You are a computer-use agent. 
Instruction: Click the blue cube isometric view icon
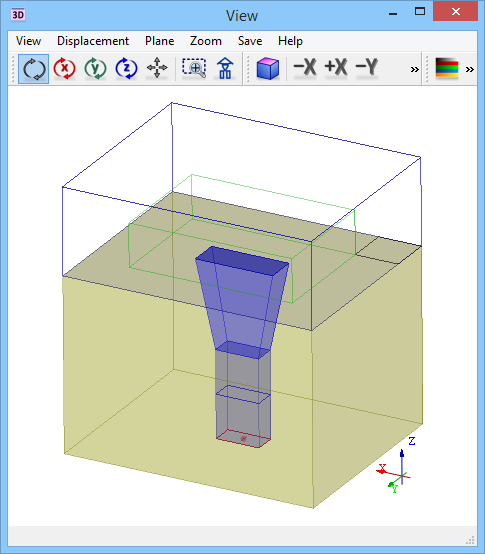267,69
